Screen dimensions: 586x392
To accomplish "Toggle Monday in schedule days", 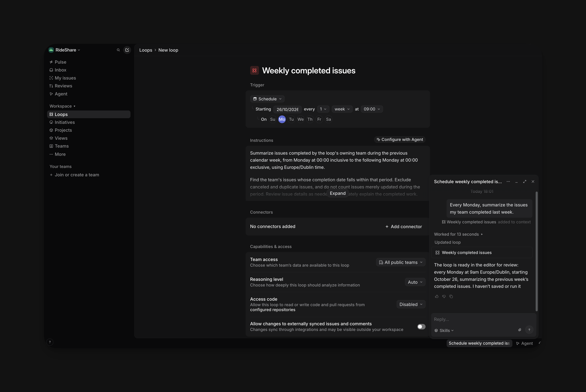I will point(282,119).
